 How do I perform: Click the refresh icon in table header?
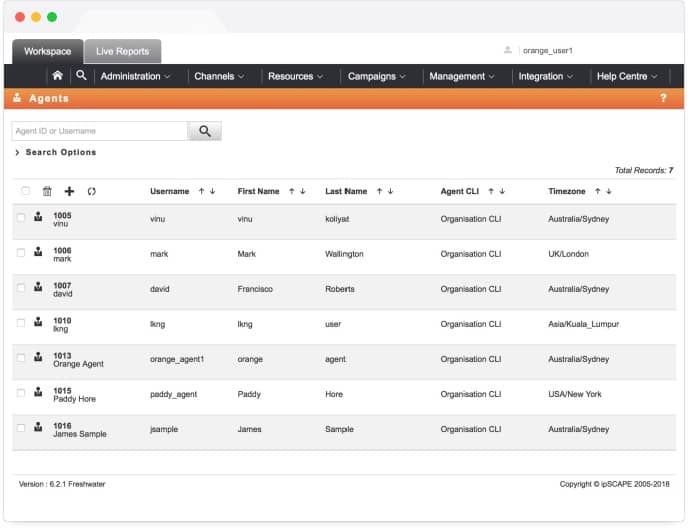(92, 191)
